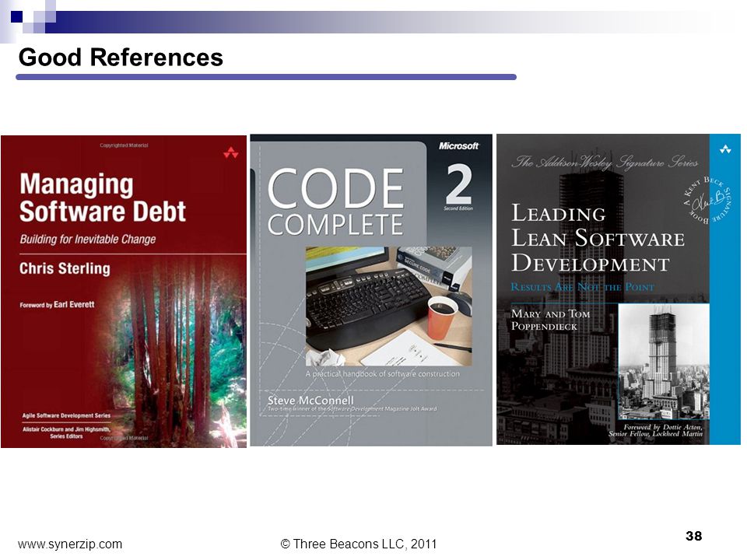Click Results Are Not the Point subtitle

[x=582, y=287]
